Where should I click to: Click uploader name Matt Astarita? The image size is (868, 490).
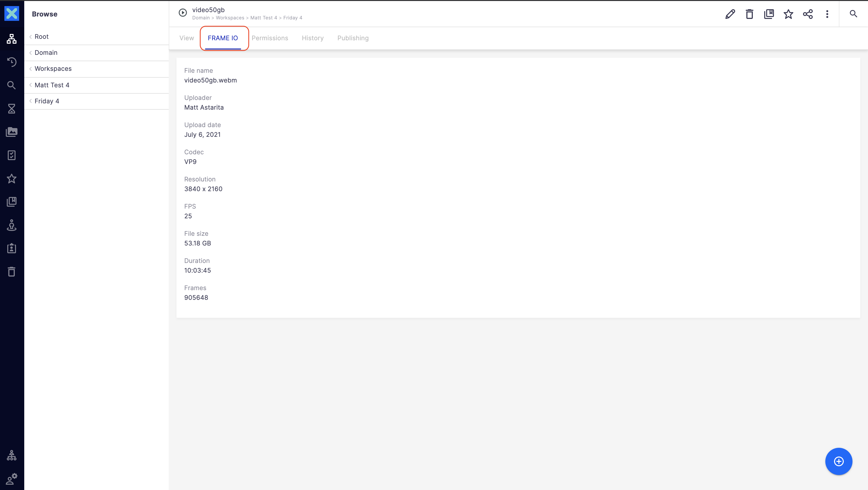[204, 107]
